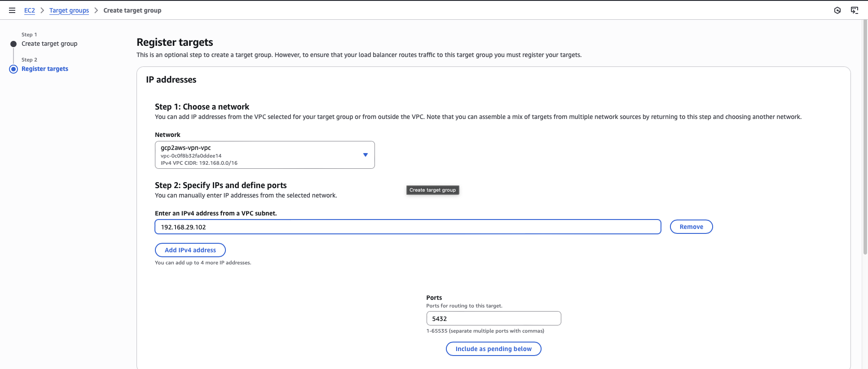
Task: Go to EC2 breadcrumb link
Action: pos(29,10)
